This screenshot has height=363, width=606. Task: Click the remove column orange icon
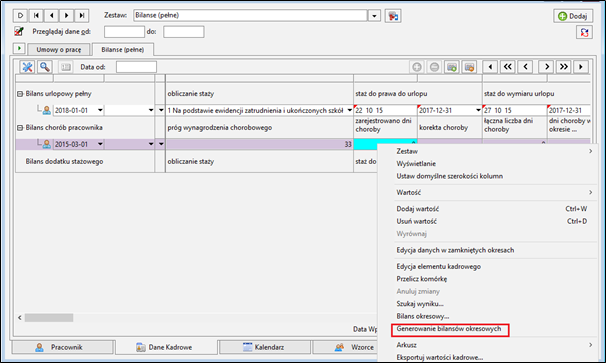pyautogui.click(x=470, y=67)
